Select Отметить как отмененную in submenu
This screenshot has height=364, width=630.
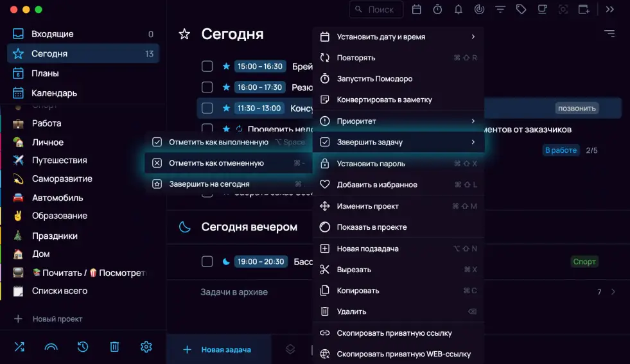(216, 163)
